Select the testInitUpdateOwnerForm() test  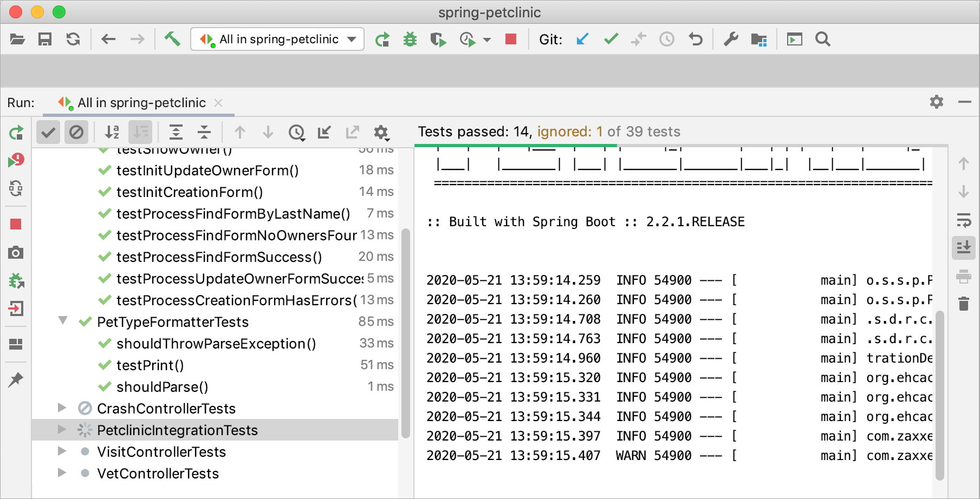[x=207, y=170]
